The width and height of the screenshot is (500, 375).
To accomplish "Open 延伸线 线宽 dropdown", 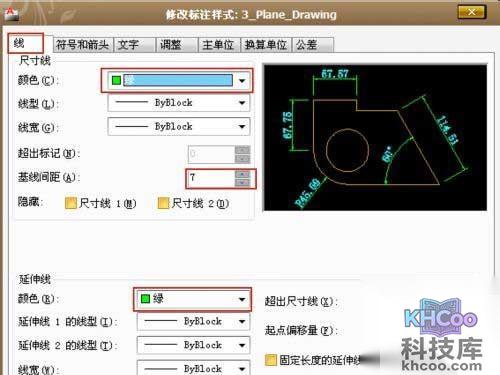I will (193, 368).
